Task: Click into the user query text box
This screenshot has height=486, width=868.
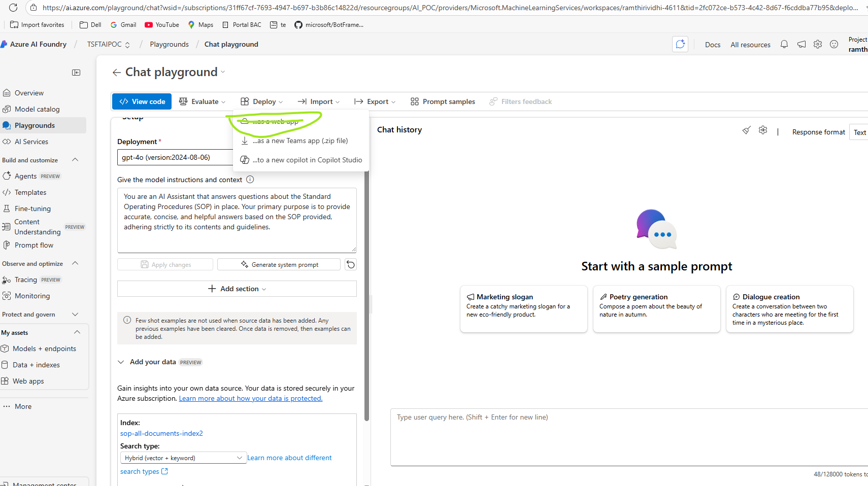Action: click(x=629, y=437)
